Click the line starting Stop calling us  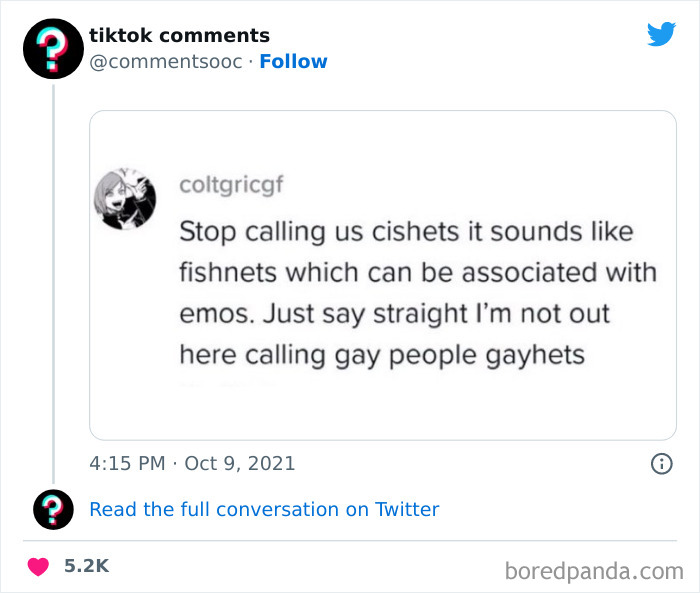click(x=406, y=231)
